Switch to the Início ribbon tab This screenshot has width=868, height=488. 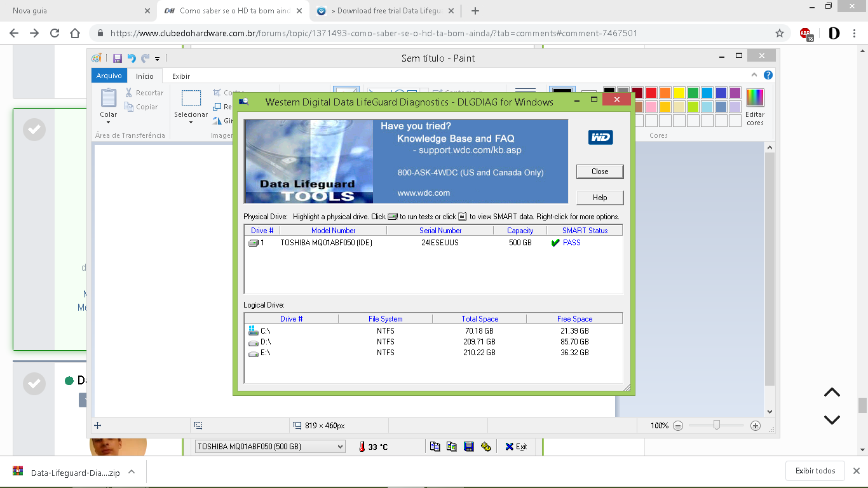(x=145, y=76)
